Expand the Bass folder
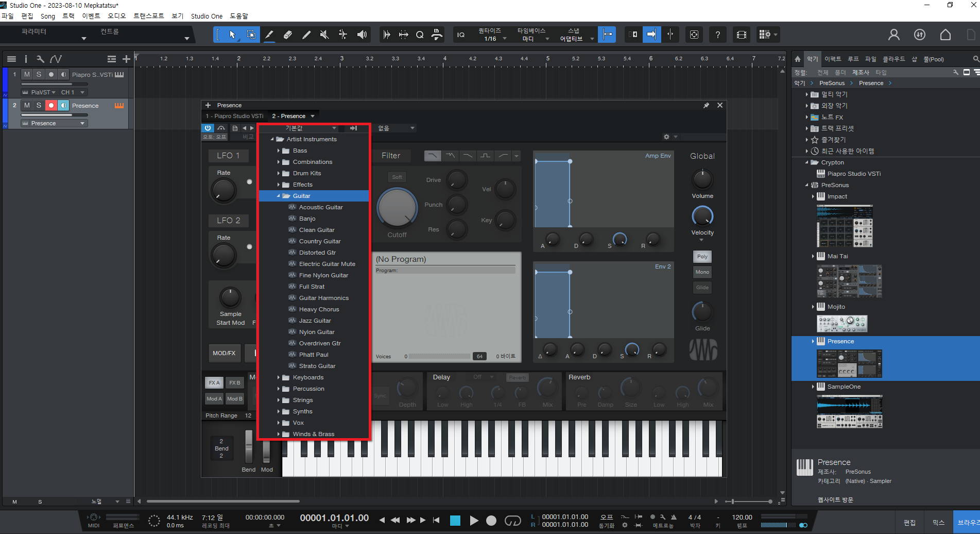The width and height of the screenshot is (980, 534). point(279,151)
